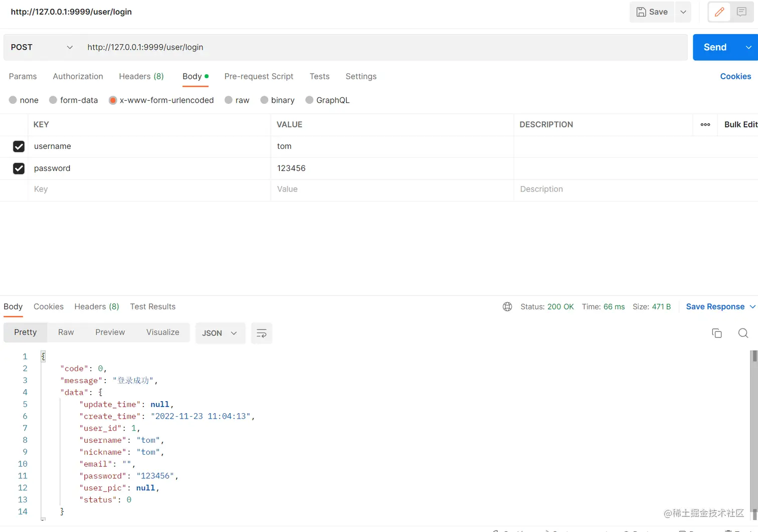Expand the Send button dropdown arrow
Screen dimensions: 758x532
[748, 48]
